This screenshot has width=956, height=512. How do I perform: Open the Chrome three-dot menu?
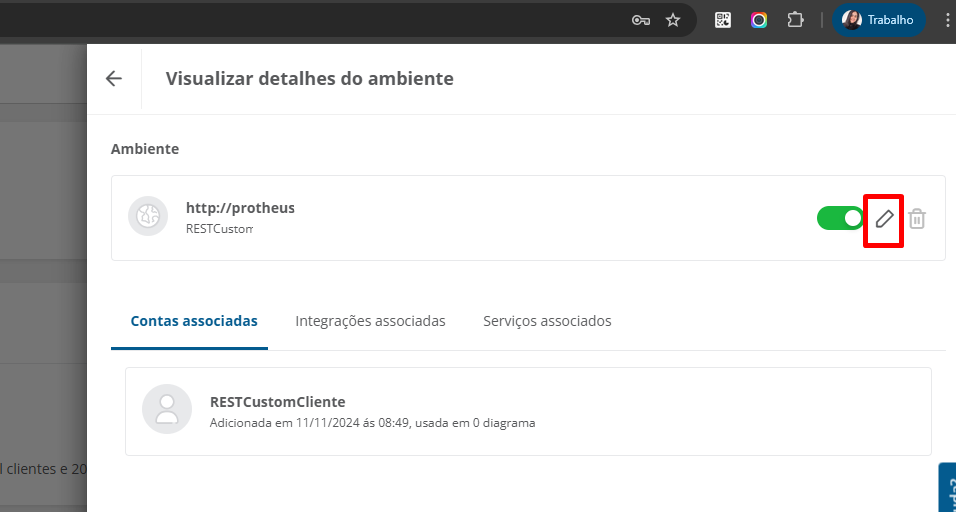947,20
